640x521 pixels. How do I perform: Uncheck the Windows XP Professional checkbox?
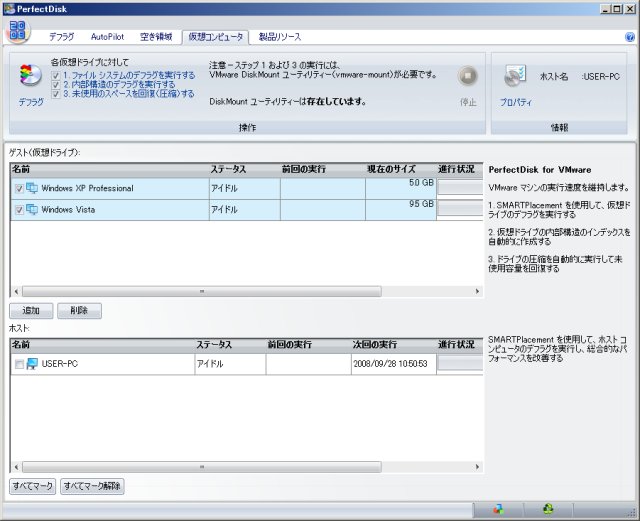point(19,188)
